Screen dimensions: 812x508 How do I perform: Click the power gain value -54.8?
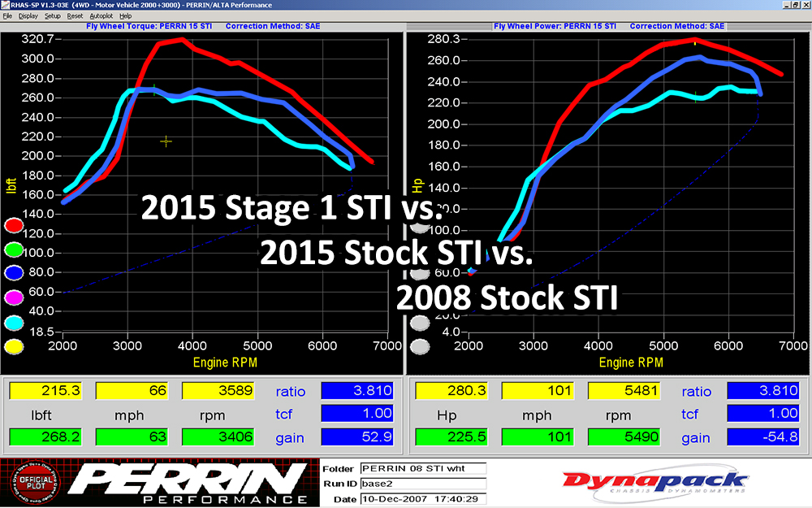coord(763,436)
